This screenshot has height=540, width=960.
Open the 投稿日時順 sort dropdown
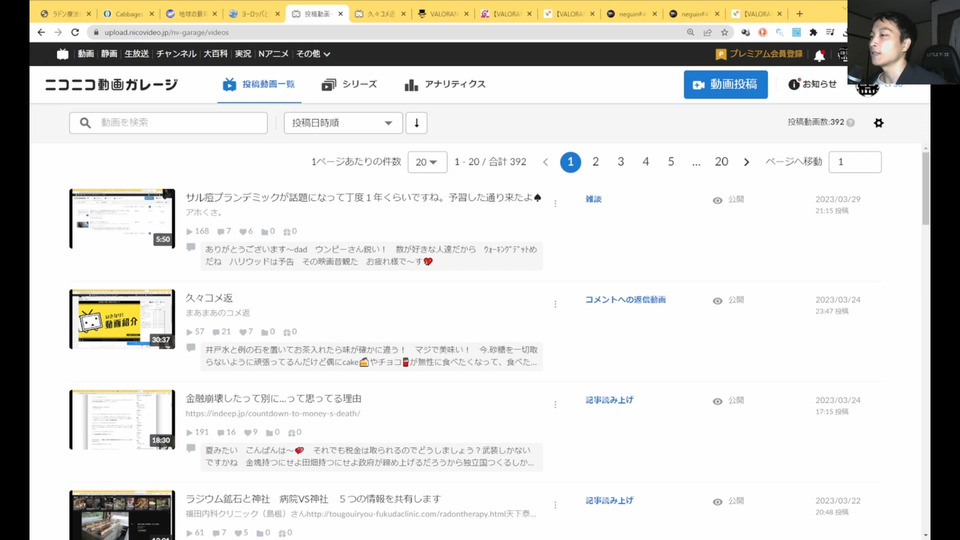pos(343,123)
